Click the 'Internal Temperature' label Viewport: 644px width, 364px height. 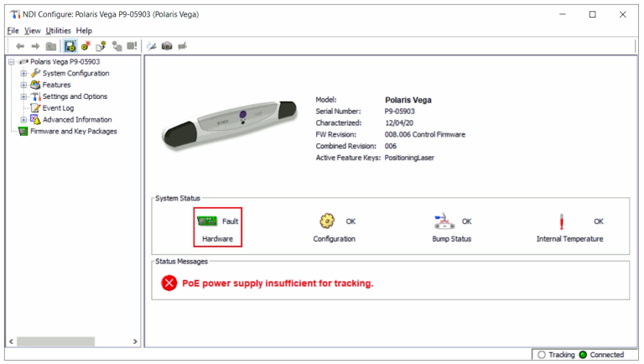coord(569,239)
